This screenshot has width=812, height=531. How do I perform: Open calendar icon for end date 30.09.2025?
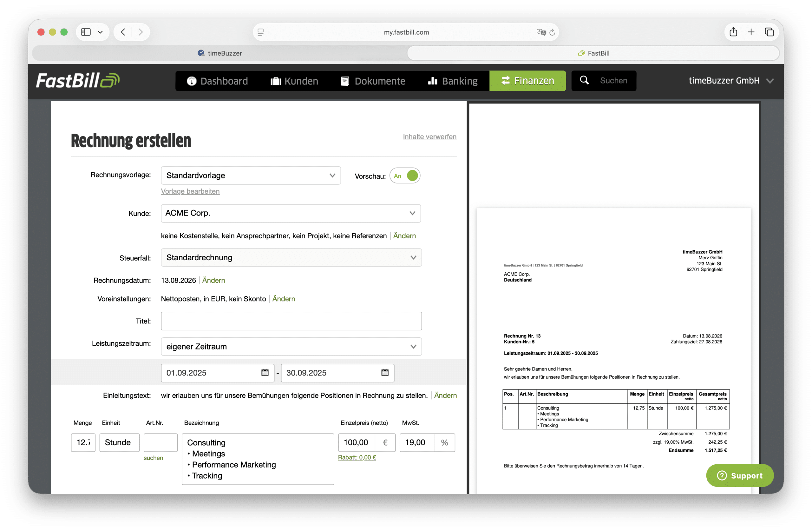[x=385, y=373]
